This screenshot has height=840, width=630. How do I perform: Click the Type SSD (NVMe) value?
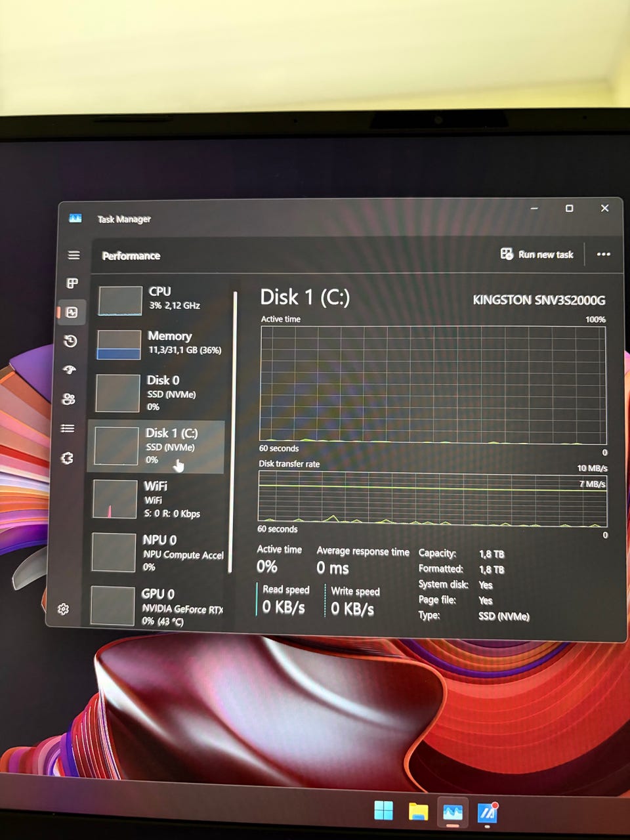coord(504,616)
